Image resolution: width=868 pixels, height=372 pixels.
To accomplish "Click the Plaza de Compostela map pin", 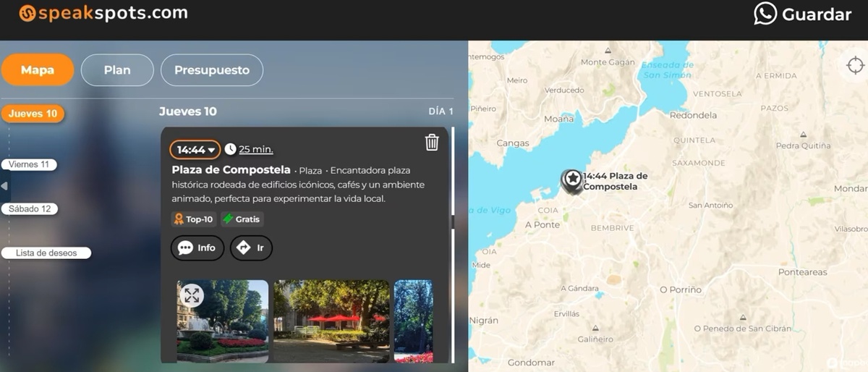I will tap(572, 181).
